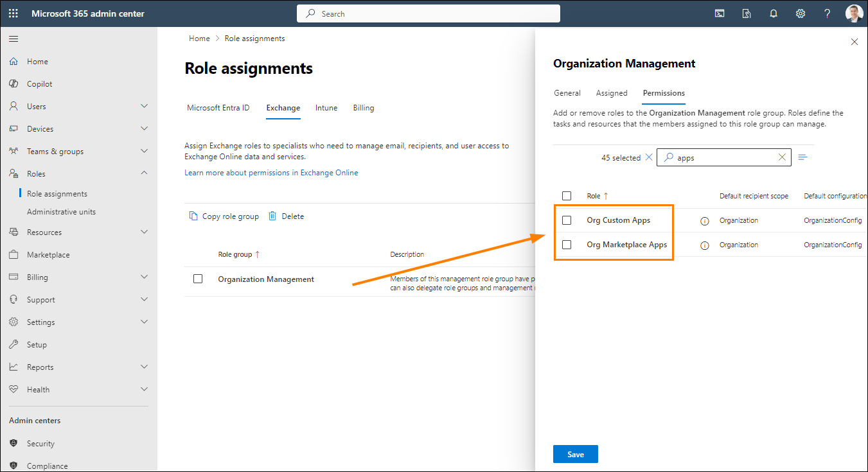Expand Billing menu in sidebar
This screenshot has width=868, height=472.
(144, 277)
